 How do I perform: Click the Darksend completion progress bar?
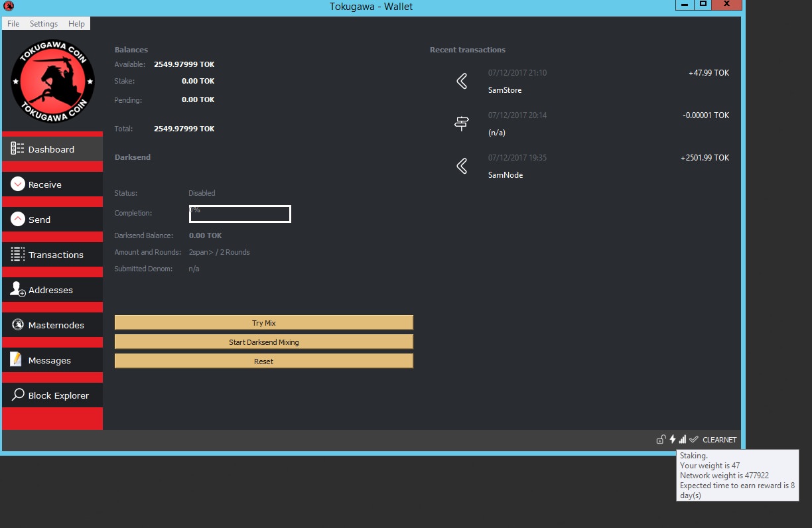[x=240, y=214]
